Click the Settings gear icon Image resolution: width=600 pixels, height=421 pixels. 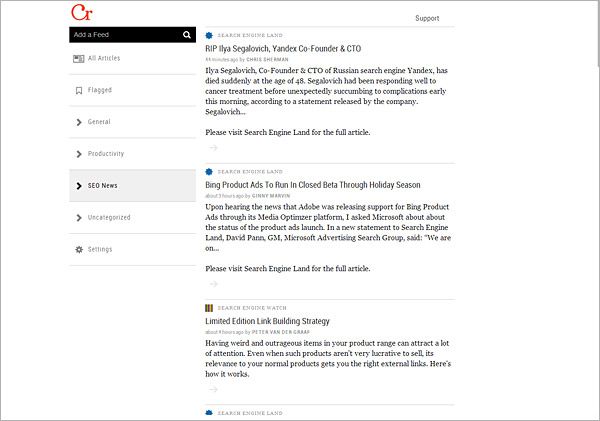(x=79, y=249)
